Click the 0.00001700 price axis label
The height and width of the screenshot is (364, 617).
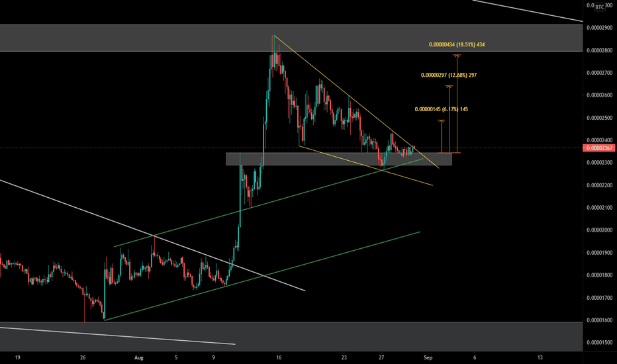(599, 298)
